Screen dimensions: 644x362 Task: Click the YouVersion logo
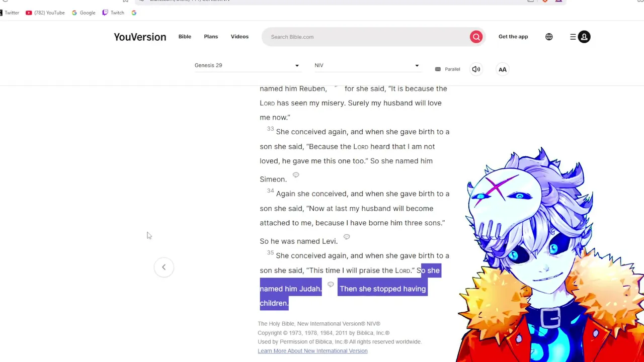(x=140, y=37)
